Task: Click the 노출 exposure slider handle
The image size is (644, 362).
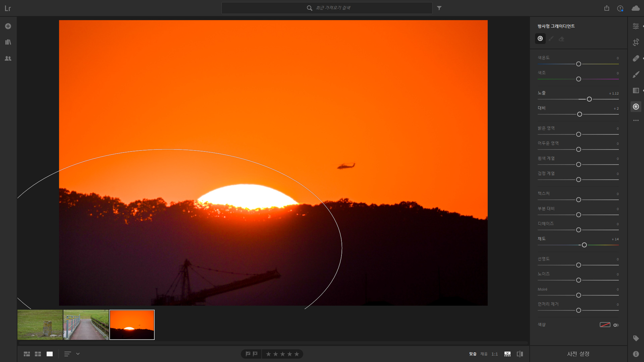Action: coord(589,99)
